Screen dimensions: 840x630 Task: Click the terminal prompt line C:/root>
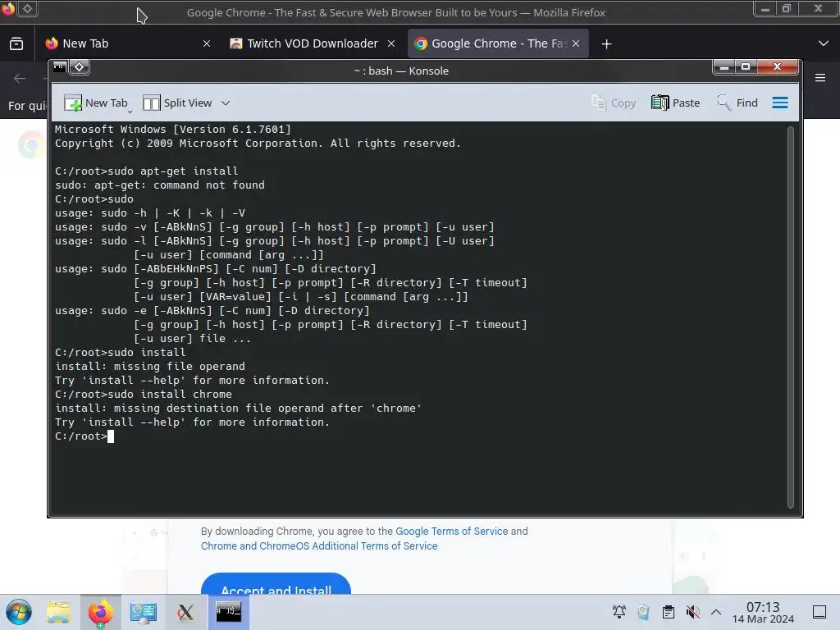(x=84, y=436)
